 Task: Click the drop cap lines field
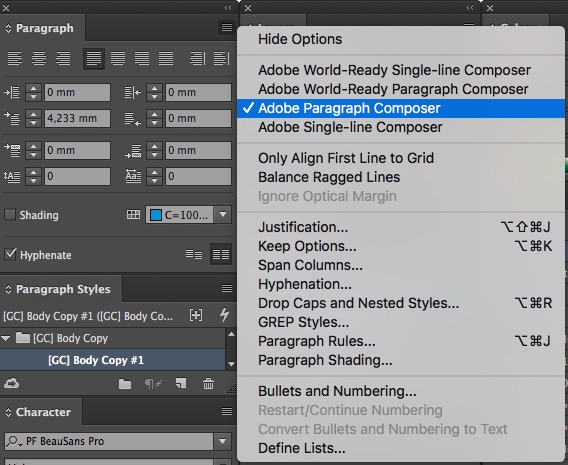click(x=77, y=176)
